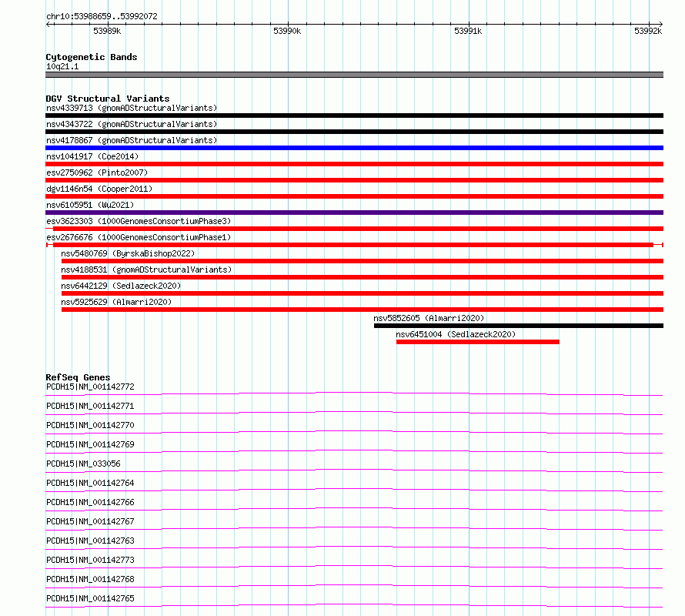Viewport: 685px width, 616px height.
Task: Click the RefSeq Genes track title
Action: [78, 377]
